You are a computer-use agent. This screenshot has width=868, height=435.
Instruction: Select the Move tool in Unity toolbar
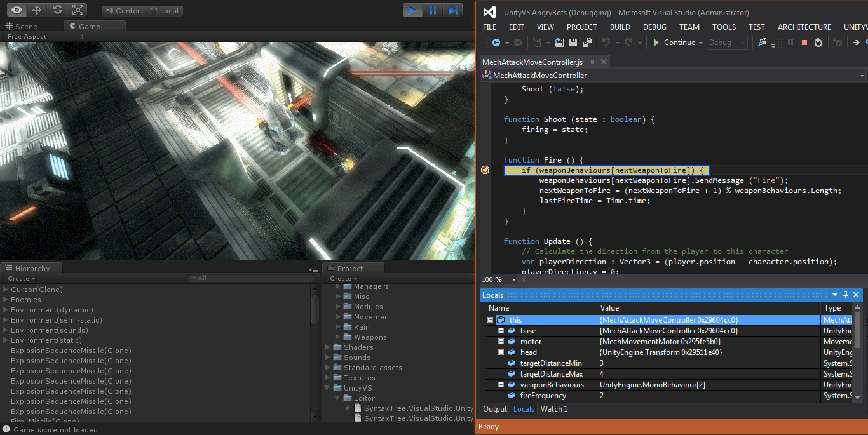click(x=38, y=10)
